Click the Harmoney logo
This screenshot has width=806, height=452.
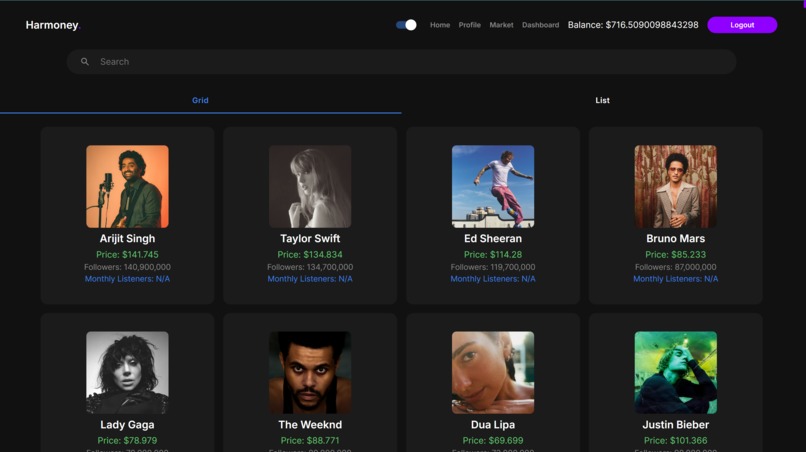(x=53, y=25)
